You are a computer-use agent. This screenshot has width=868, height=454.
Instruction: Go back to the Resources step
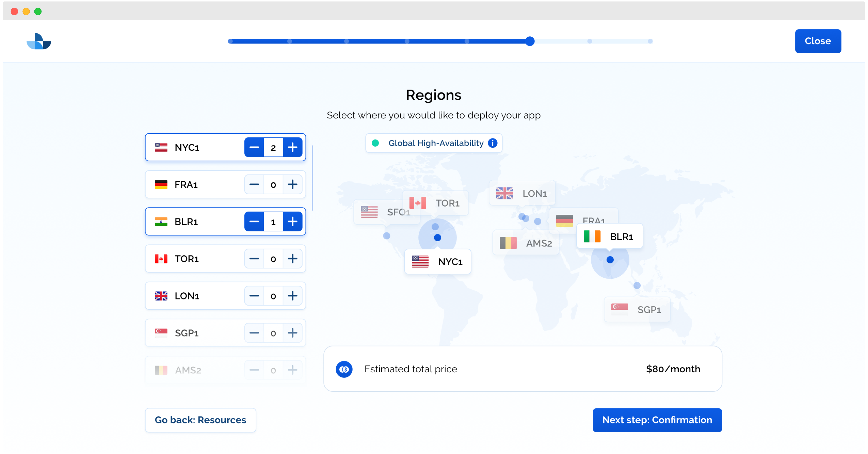[200, 420]
